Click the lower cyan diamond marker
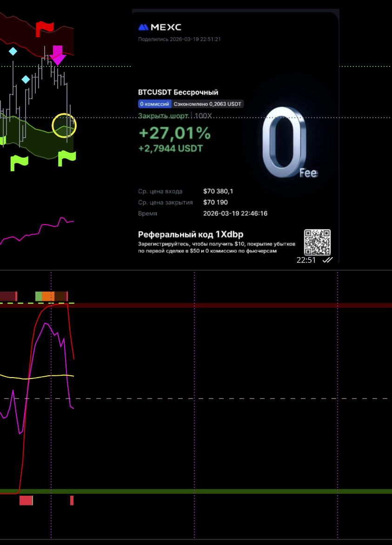 tap(26, 80)
